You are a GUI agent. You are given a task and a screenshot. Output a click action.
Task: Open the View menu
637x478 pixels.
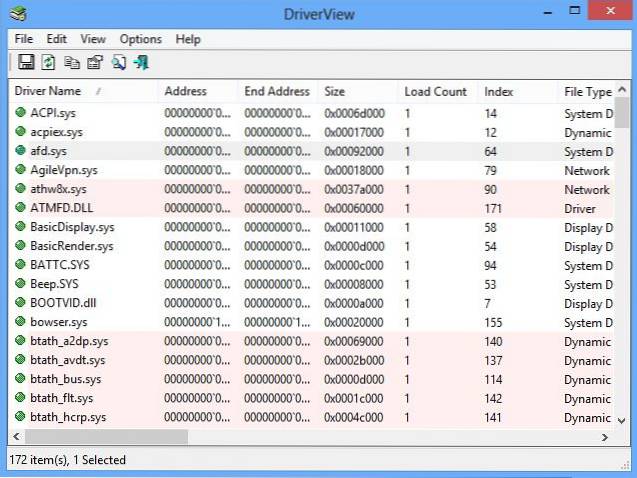click(93, 39)
